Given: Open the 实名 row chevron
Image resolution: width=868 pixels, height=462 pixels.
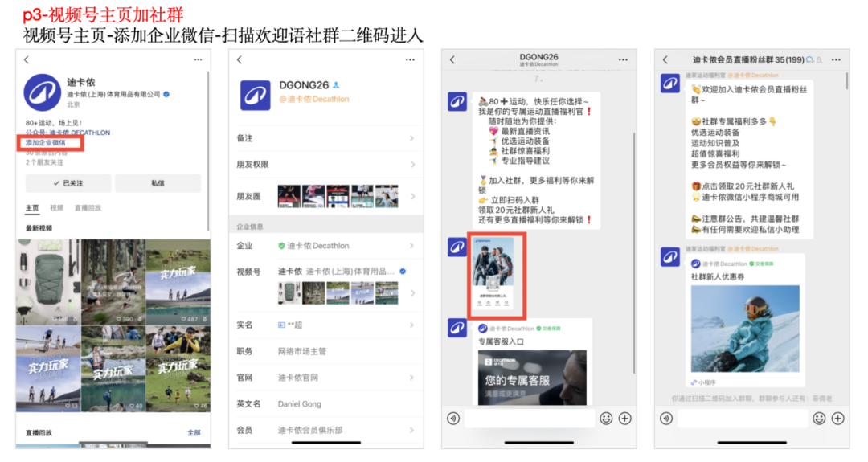Looking at the screenshot, I should pyautogui.click(x=411, y=325).
